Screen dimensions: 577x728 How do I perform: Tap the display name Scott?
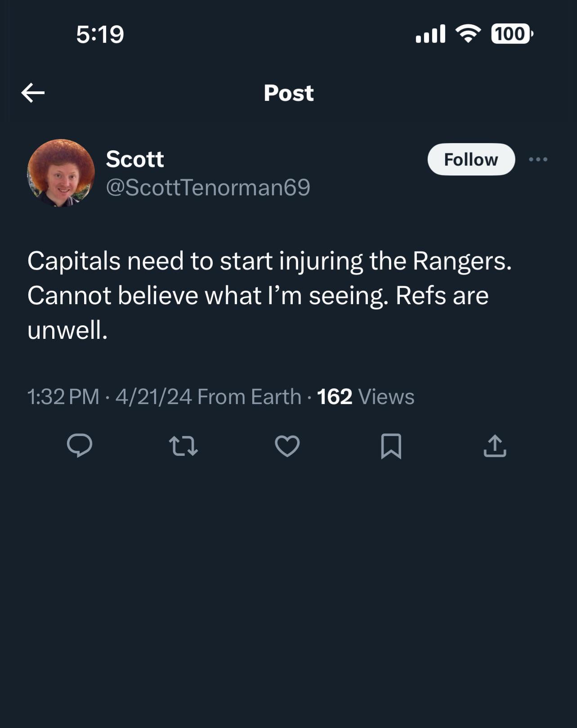tap(135, 159)
